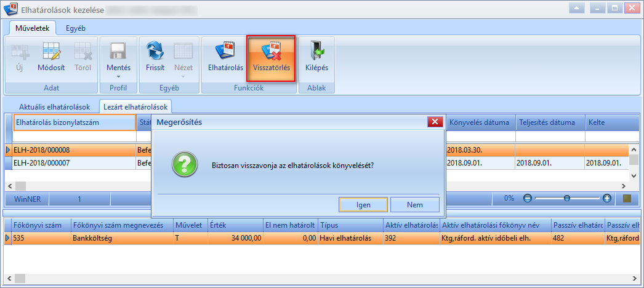Collapse the ribbon with the up arrow
This screenshot has width=644, height=288.
(577, 8)
